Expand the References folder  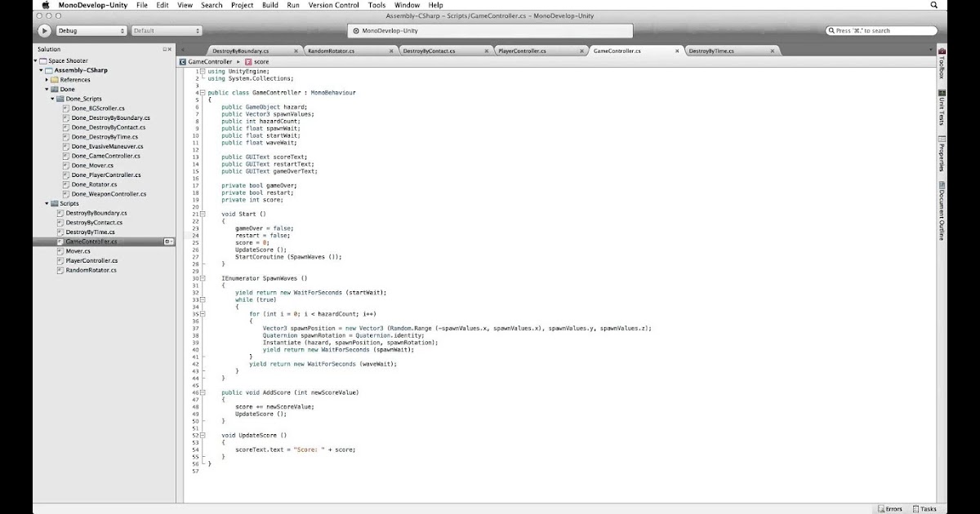[47, 80]
